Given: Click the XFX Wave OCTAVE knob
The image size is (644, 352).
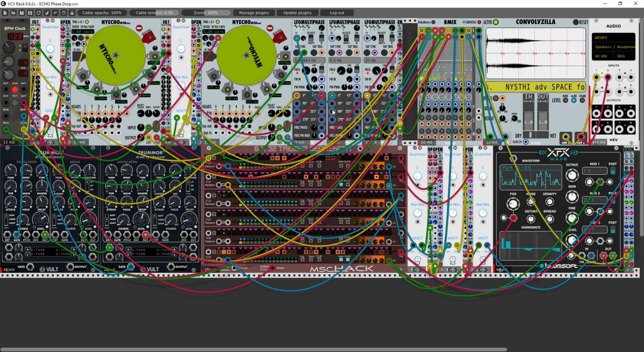Looking at the screenshot, I should 572,175.
